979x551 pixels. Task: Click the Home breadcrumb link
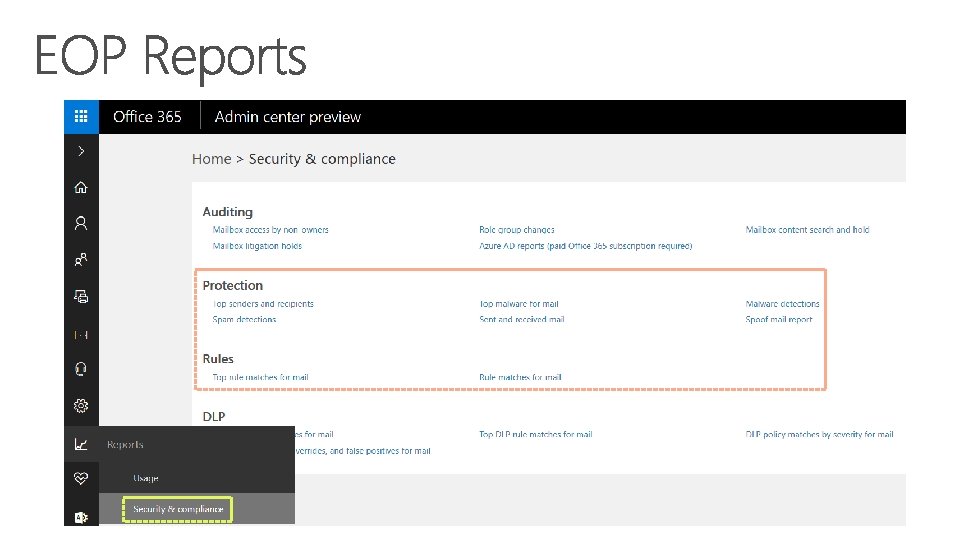211,159
